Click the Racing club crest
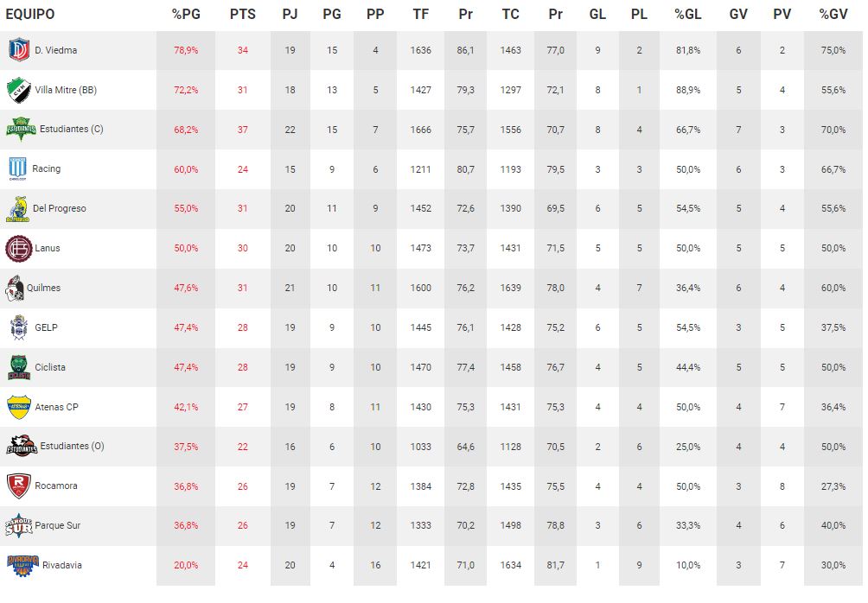The height and width of the screenshot is (603, 868). point(18,169)
